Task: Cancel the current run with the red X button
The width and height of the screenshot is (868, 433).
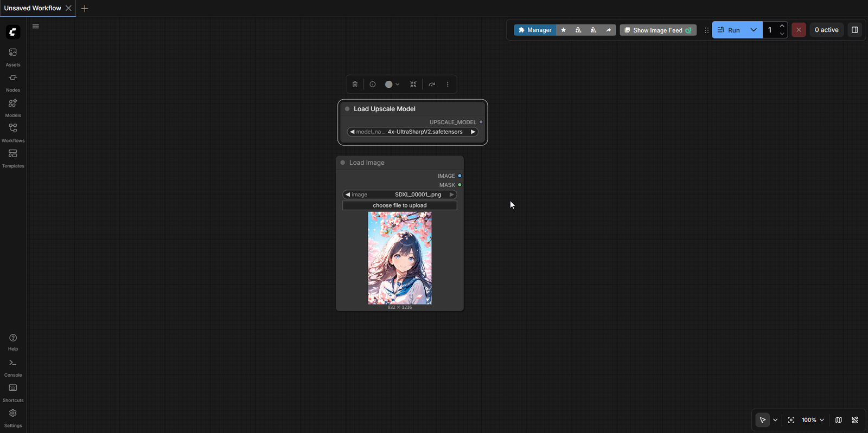Action: 799,30
